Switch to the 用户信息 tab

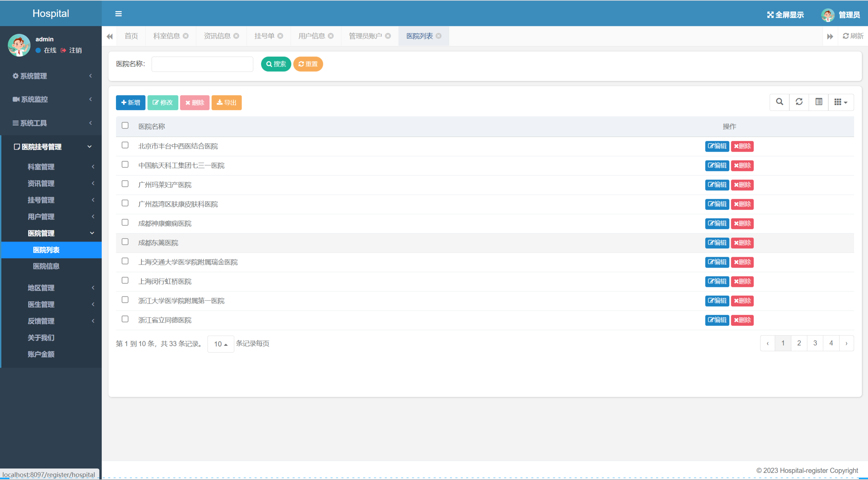pos(311,36)
